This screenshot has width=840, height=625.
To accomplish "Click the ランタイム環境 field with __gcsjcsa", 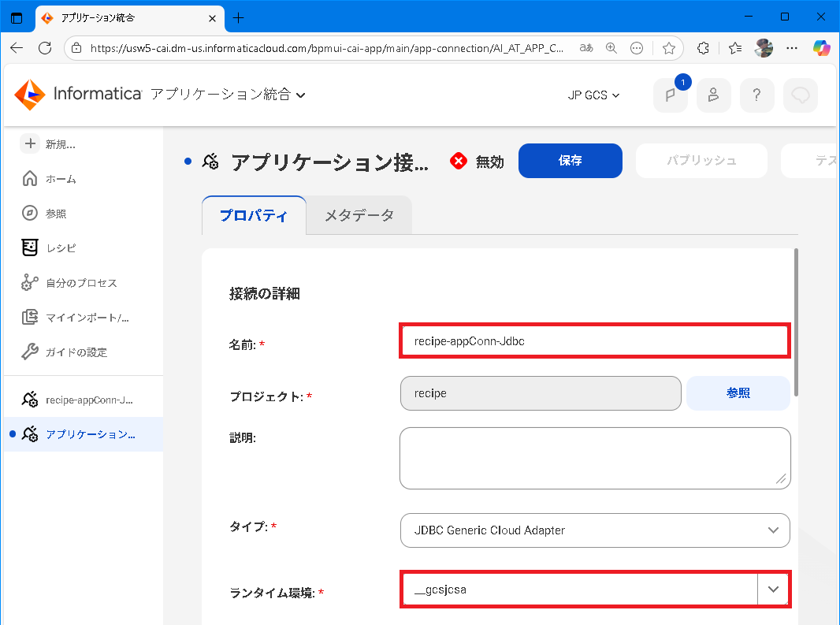I will point(580,589).
